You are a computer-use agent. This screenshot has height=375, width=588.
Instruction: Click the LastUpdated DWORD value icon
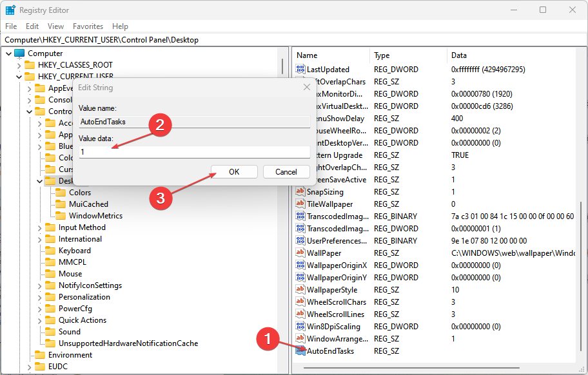point(300,69)
